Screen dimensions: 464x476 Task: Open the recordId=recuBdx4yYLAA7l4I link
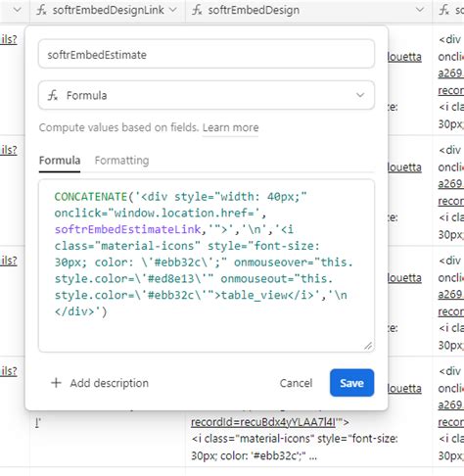(263, 422)
